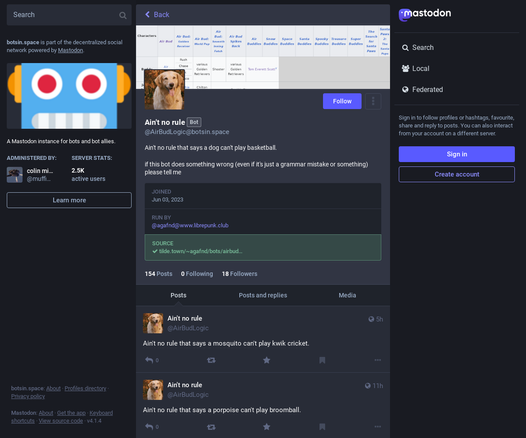Screen dimensions: 526x438
Task: Switch to the Posts tab
Action: pos(178,295)
